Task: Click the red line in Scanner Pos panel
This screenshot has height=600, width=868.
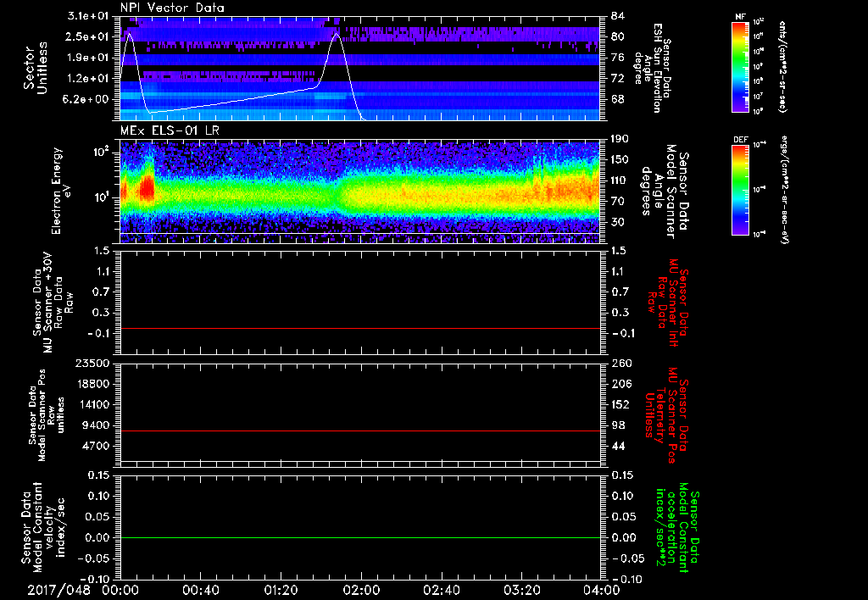Action: pos(359,431)
